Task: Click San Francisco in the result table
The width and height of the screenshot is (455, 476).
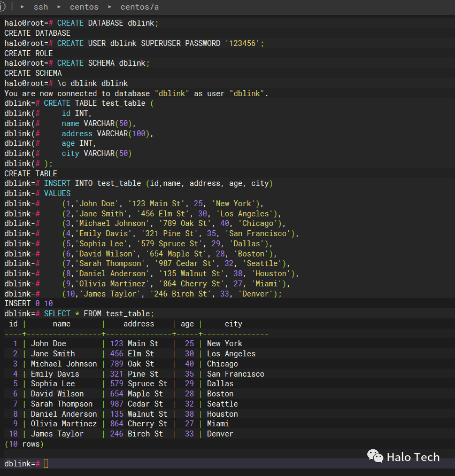Action: click(x=235, y=374)
